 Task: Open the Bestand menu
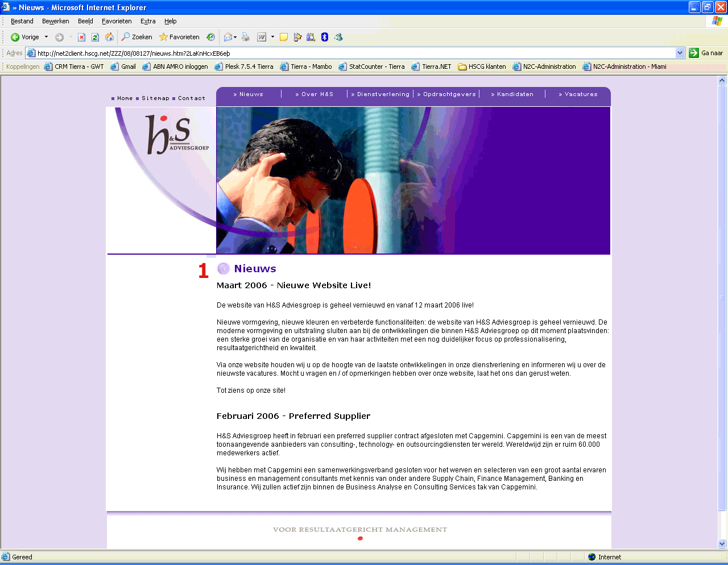(x=22, y=21)
